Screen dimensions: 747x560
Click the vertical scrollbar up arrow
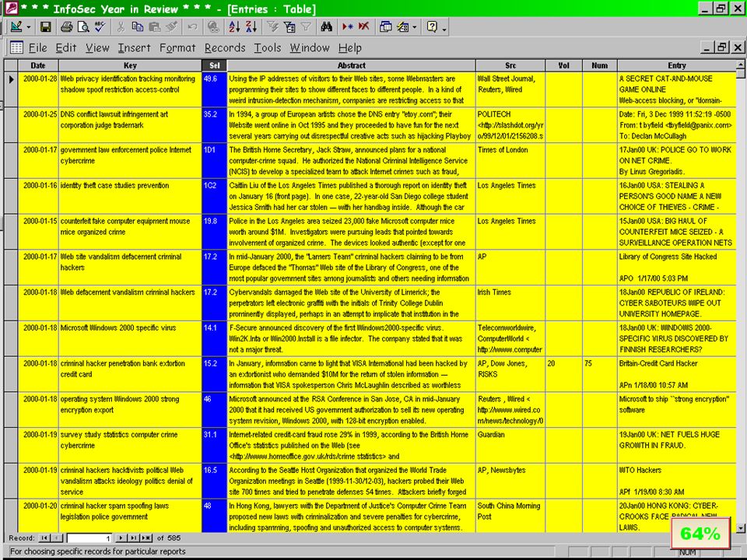pyautogui.click(x=741, y=65)
